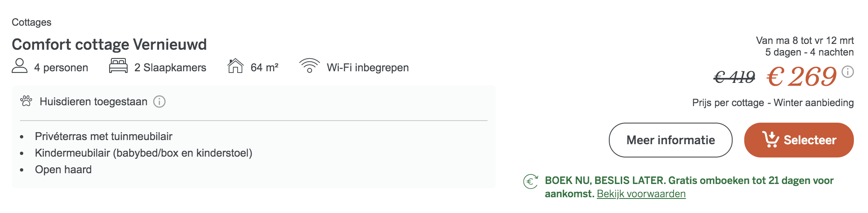Open the info icon next to € 269

[848, 72]
